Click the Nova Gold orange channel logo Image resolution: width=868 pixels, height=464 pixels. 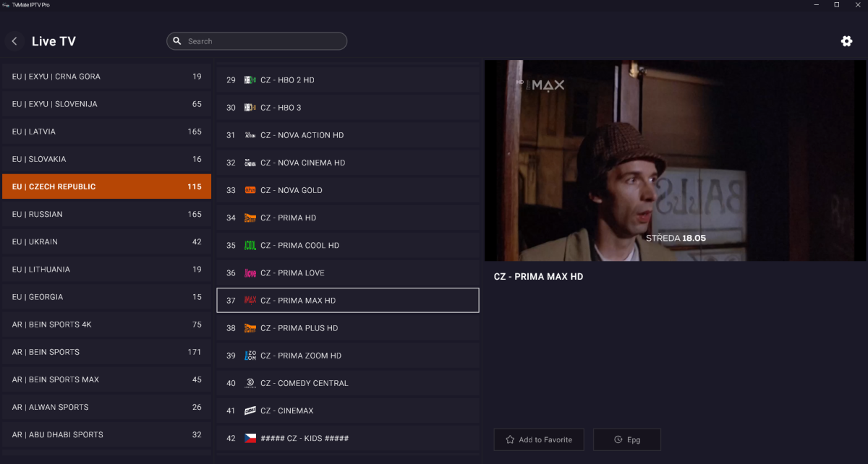250,190
